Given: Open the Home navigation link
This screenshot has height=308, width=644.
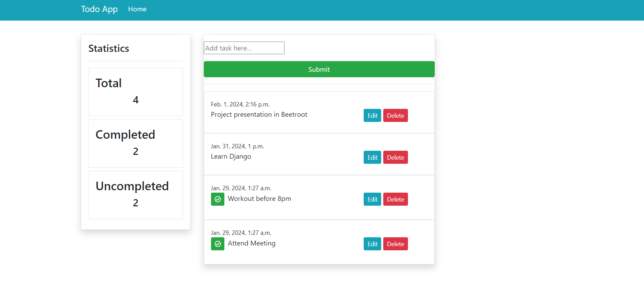Looking at the screenshot, I should [137, 9].
